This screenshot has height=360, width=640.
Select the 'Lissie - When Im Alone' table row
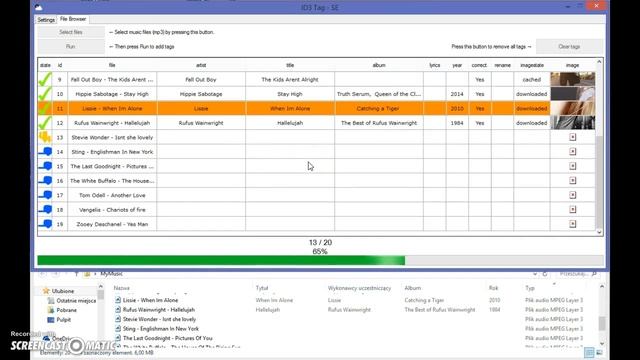316,108
